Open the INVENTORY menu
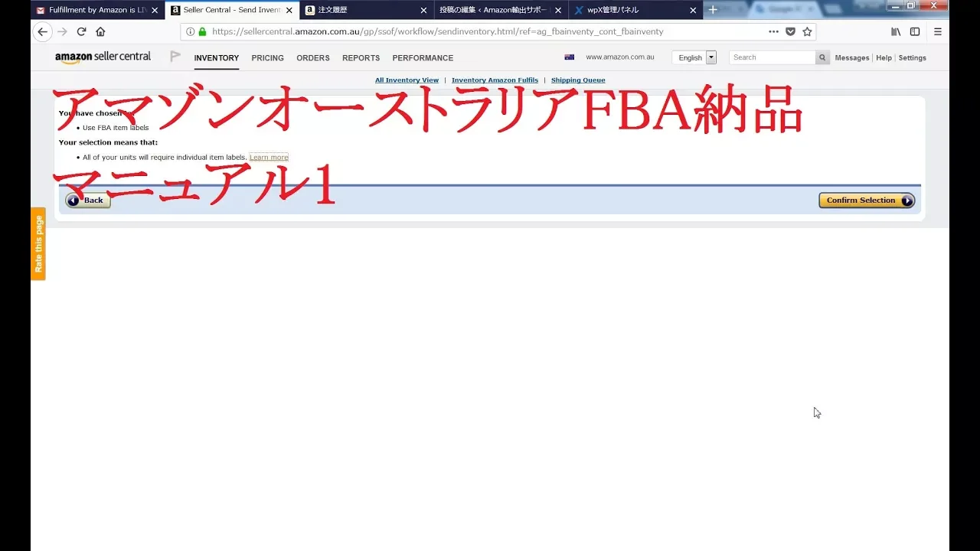The image size is (980, 551). (x=217, y=58)
